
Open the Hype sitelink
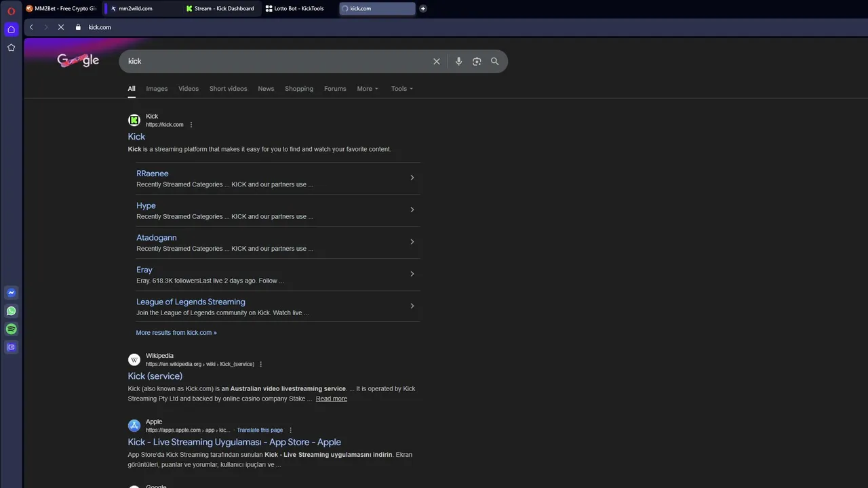point(146,205)
